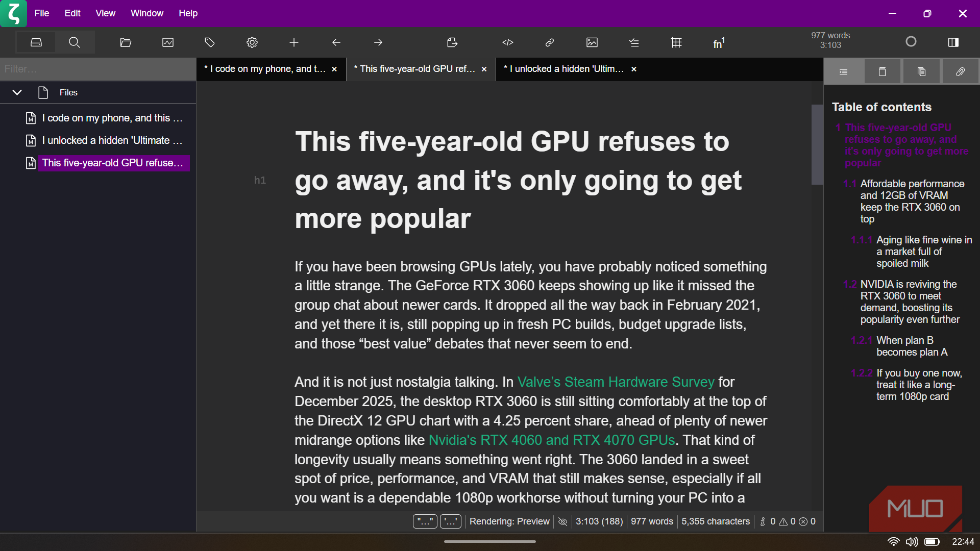980x551 pixels.
Task: Insert a footnote with fn icon
Action: (x=719, y=43)
